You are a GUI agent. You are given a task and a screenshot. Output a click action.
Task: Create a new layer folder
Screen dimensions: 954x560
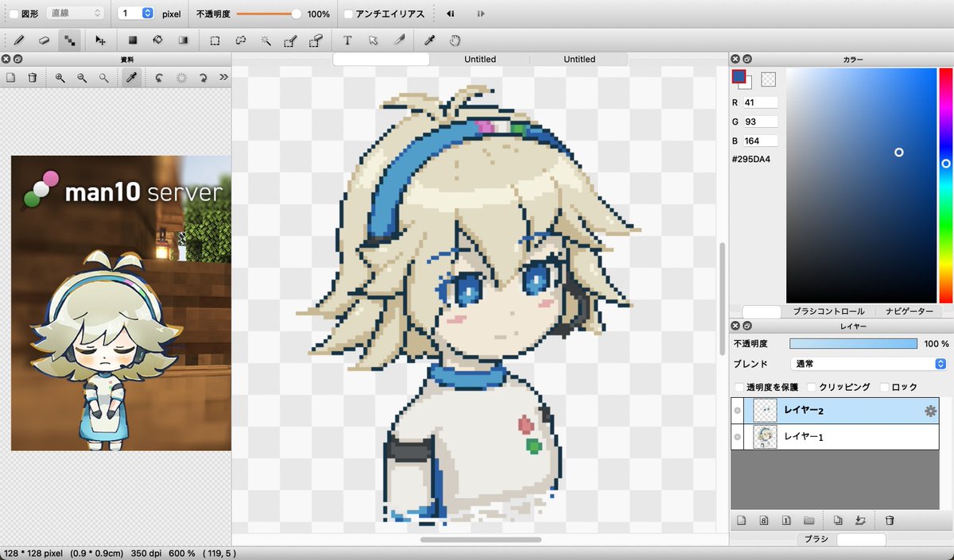pyautogui.click(x=809, y=521)
